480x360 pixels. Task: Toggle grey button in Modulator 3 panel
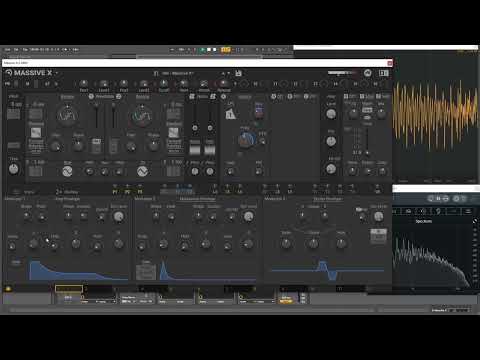pyautogui.click(x=378, y=236)
